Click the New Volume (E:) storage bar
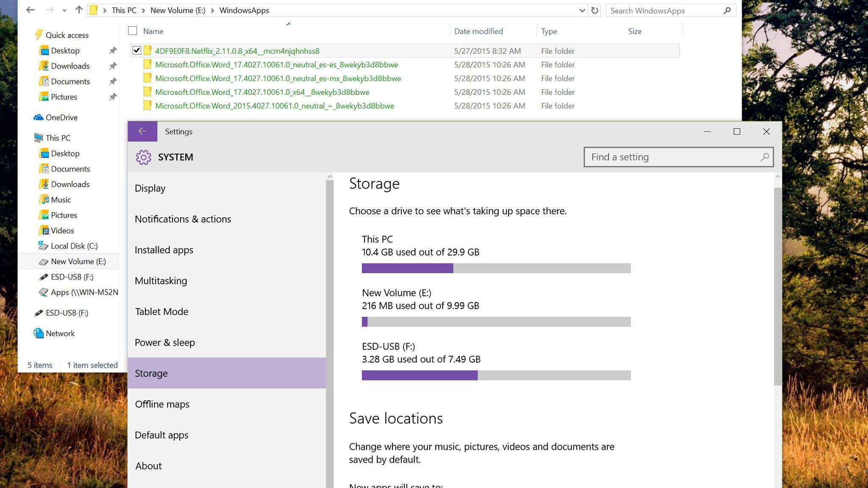Image resolution: width=868 pixels, height=488 pixels. [x=496, y=322]
